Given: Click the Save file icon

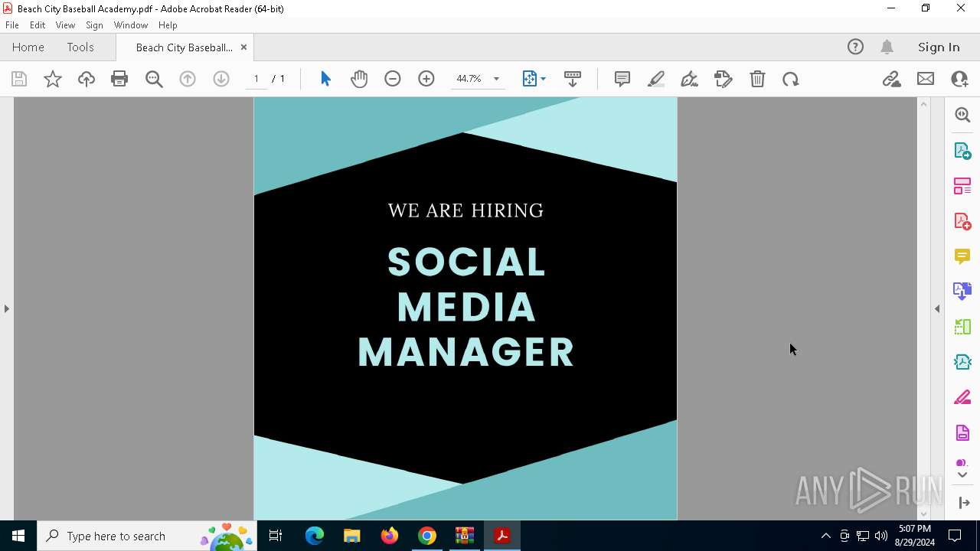Looking at the screenshot, I should tap(19, 79).
